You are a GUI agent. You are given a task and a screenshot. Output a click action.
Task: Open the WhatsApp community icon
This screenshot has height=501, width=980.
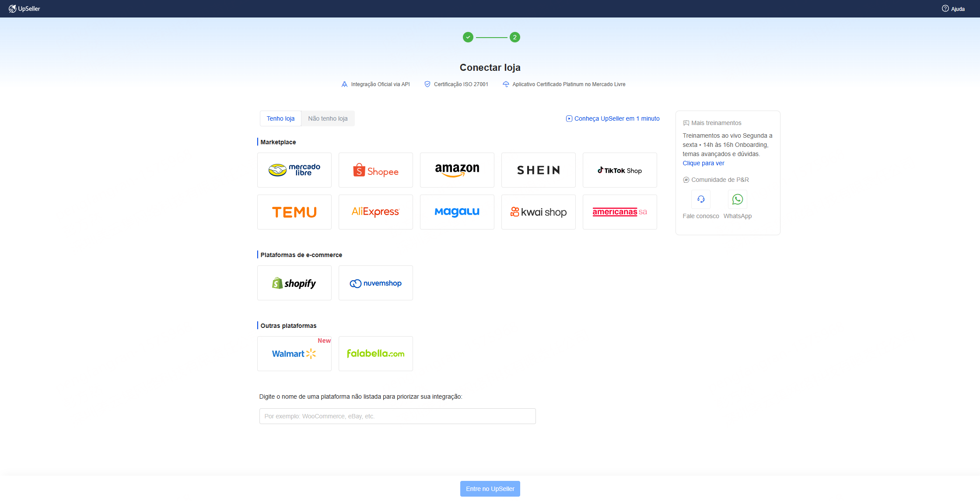[738, 199]
